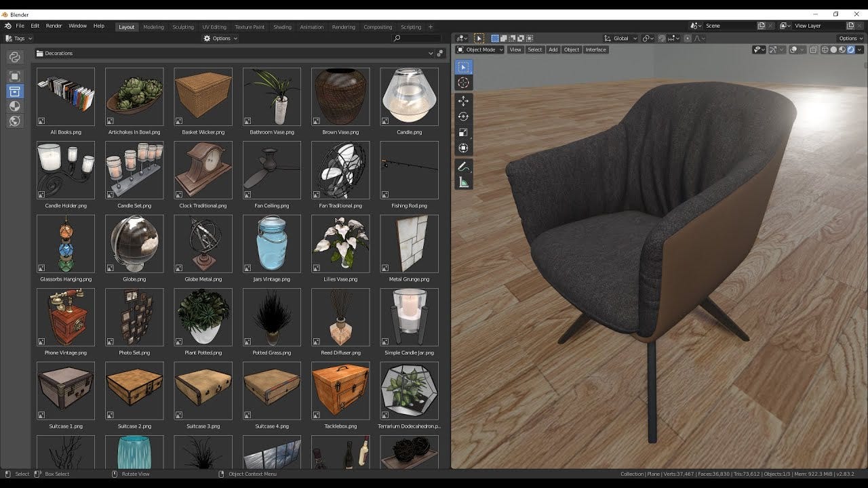Activate the Rotate tool
The width and height of the screenshot is (868, 488).
(464, 116)
